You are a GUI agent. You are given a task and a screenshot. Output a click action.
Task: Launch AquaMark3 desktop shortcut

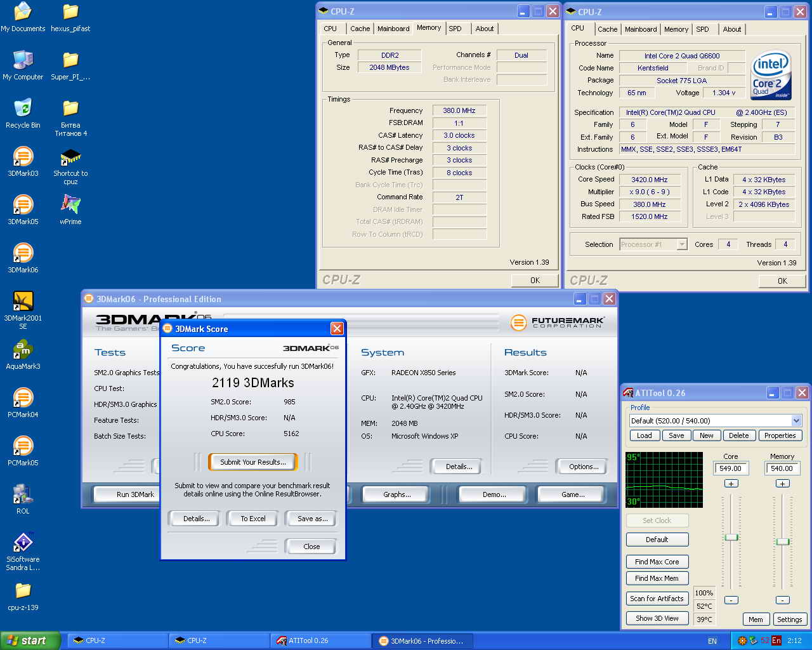tap(23, 354)
